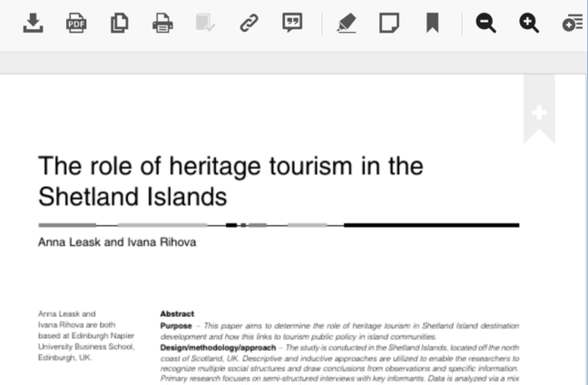Open the cite quotation bubble icon

pyautogui.click(x=292, y=23)
